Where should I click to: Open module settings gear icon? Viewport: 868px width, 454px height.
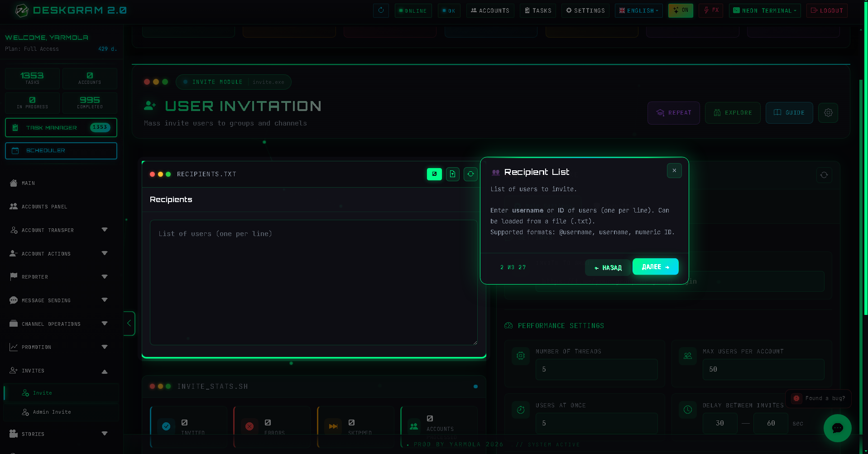[828, 113]
